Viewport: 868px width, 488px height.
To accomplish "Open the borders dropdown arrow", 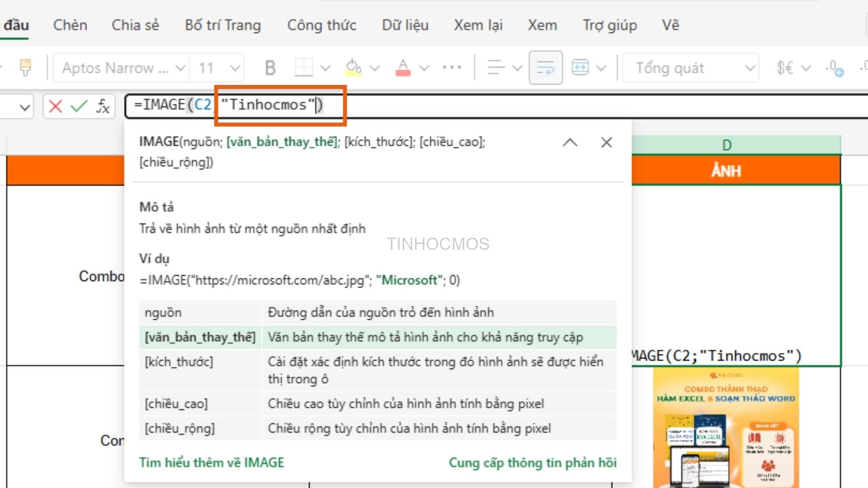I will (325, 68).
